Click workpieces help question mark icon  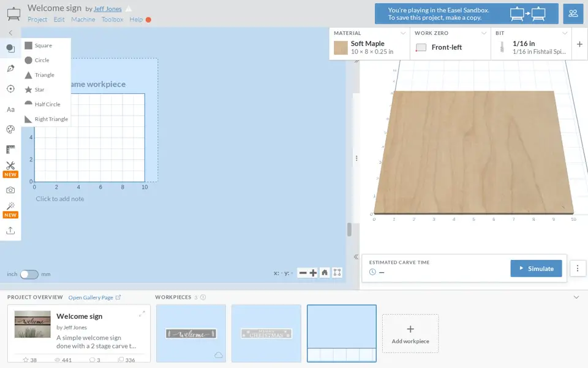pos(203,297)
